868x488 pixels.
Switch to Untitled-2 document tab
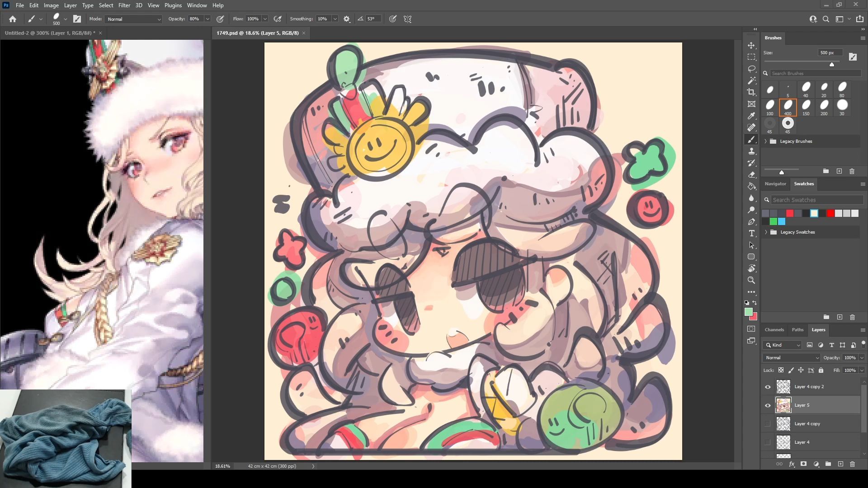(50, 33)
